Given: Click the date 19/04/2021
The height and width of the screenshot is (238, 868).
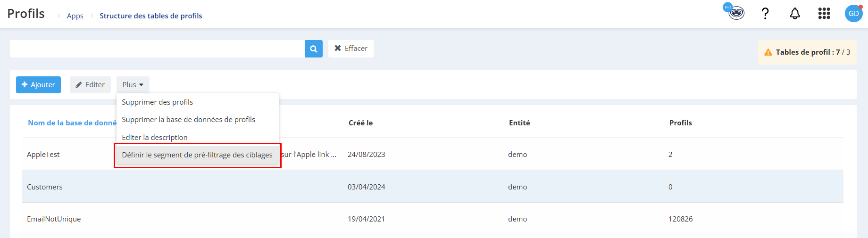Looking at the screenshot, I should 367,219.
